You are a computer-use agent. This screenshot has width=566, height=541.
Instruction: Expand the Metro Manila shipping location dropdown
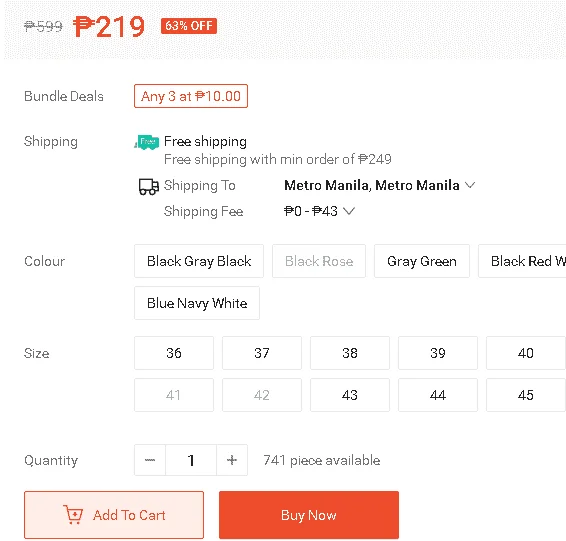(470, 185)
